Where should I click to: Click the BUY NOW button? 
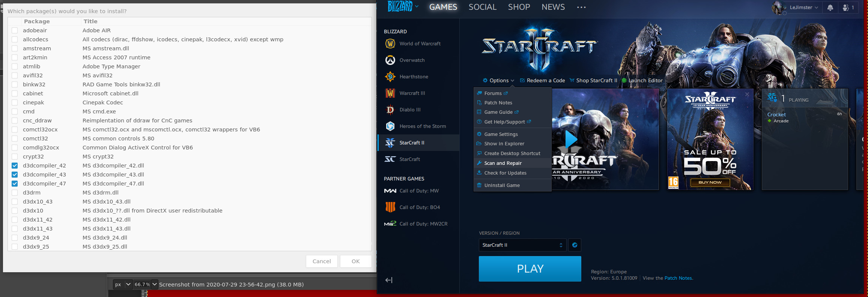pyautogui.click(x=710, y=182)
